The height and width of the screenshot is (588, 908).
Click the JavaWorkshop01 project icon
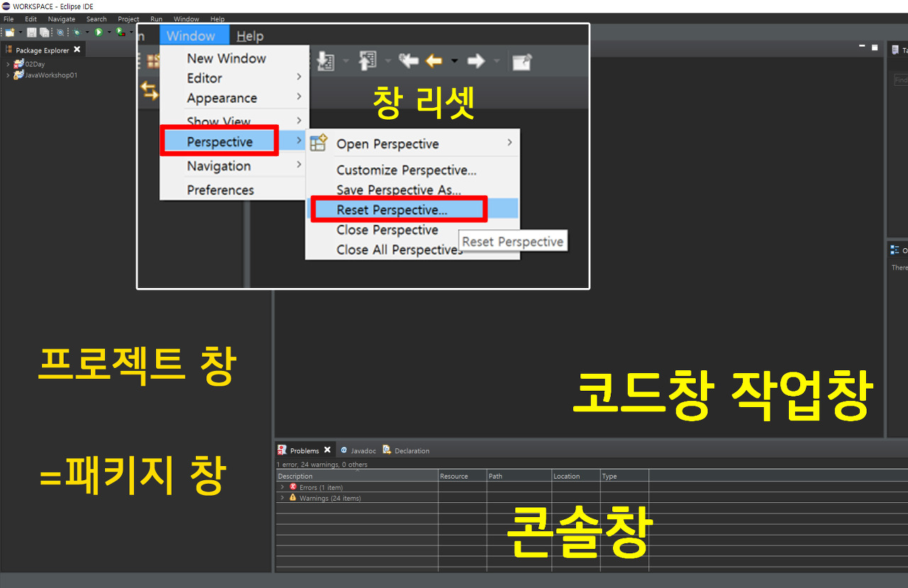click(x=18, y=74)
